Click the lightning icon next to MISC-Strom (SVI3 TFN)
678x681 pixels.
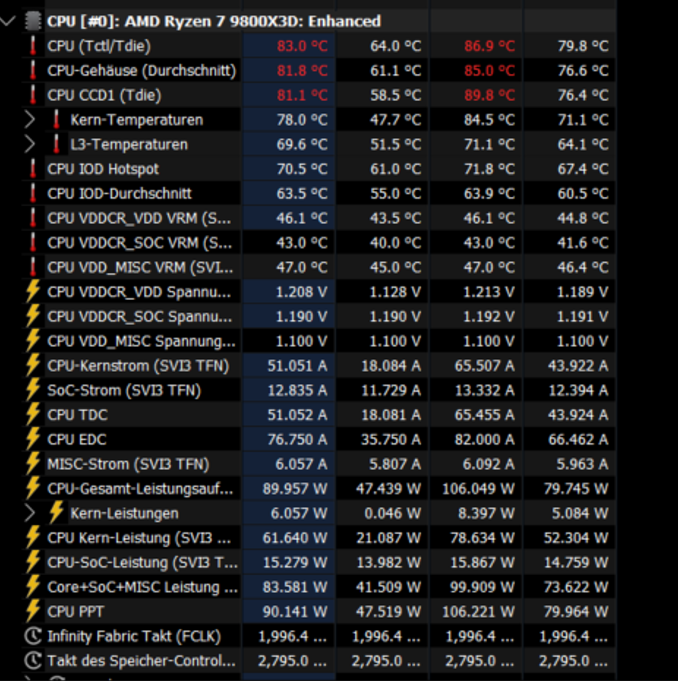(33, 463)
